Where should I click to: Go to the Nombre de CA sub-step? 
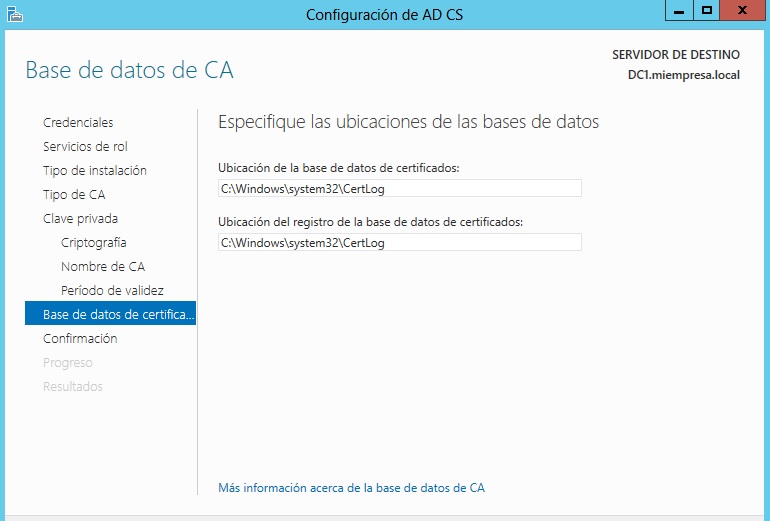click(x=103, y=267)
